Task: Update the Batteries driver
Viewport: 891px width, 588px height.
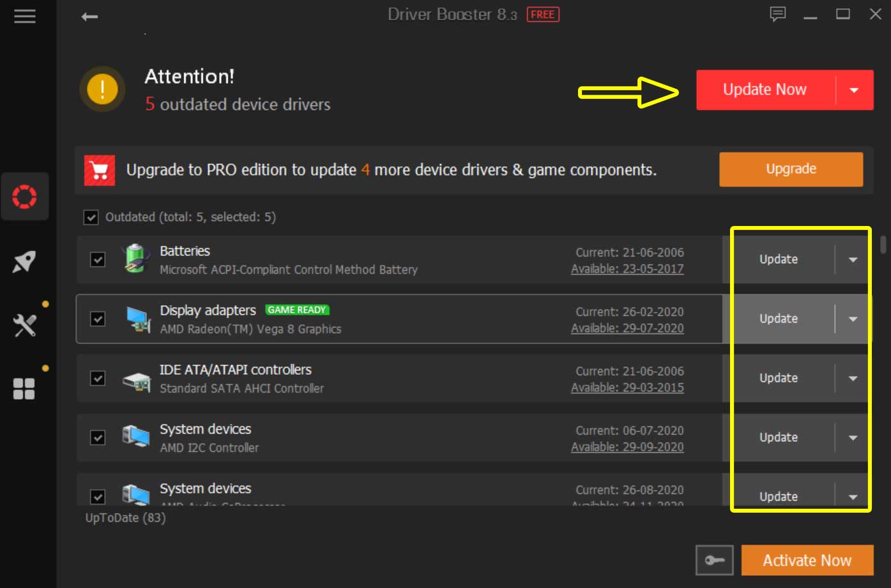Action: pyautogui.click(x=779, y=259)
